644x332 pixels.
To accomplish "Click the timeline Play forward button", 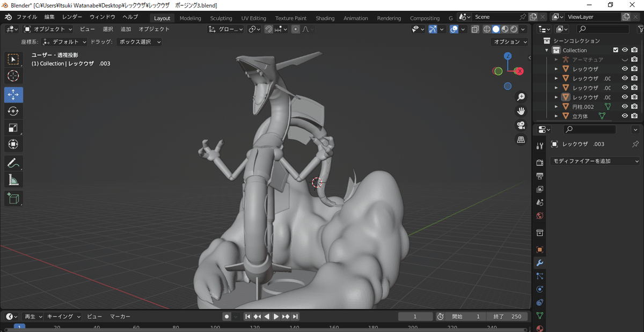I will [x=276, y=316].
